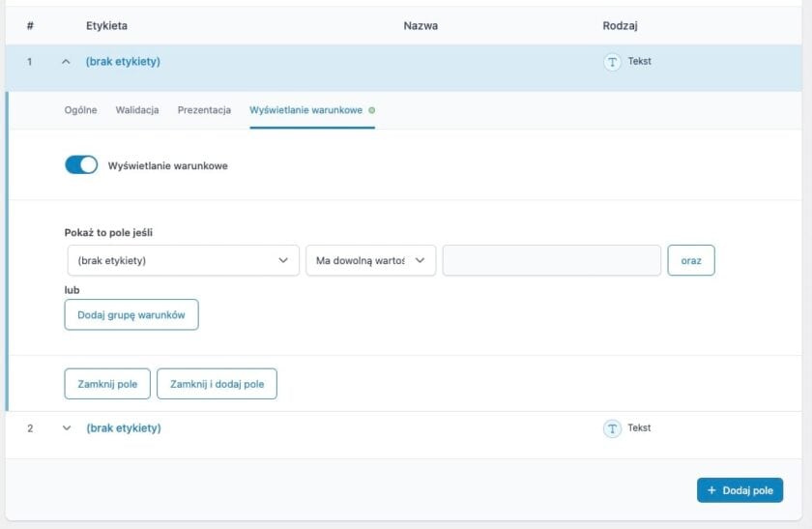Screen dimensions: 812x529
Task: Open the (brak etykiety) link in row 2
Action: [x=124, y=428]
